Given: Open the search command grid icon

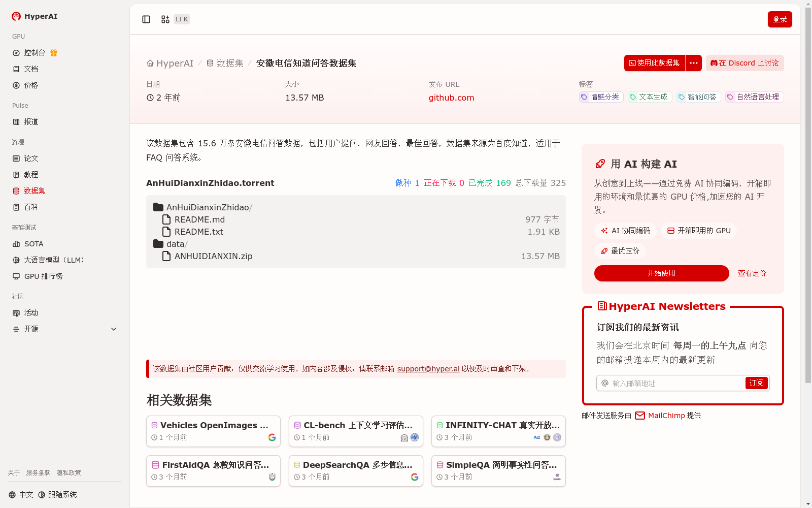Looking at the screenshot, I should (165, 19).
